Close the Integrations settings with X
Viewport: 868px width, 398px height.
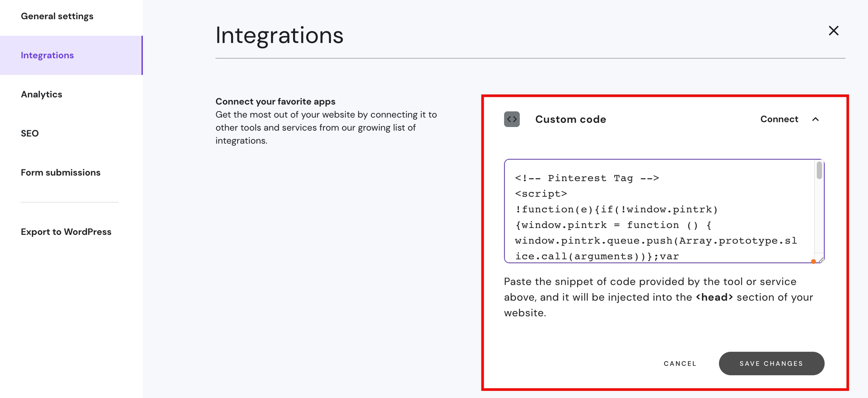(x=833, y=30)
